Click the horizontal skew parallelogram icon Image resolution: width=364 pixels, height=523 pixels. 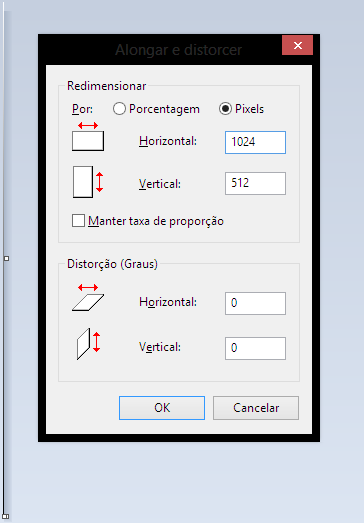coord(88,298)
